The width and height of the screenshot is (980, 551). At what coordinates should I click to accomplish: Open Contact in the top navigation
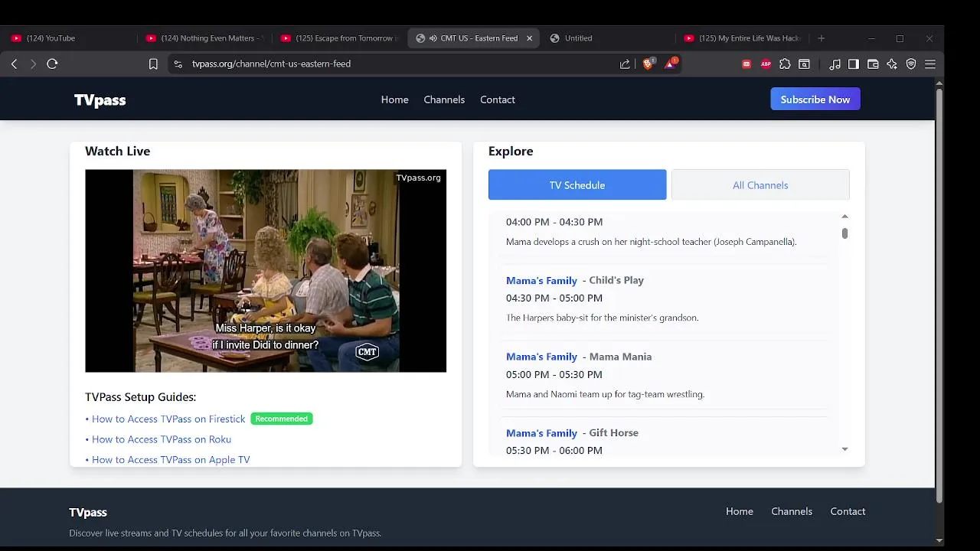[x=498, y=99]
